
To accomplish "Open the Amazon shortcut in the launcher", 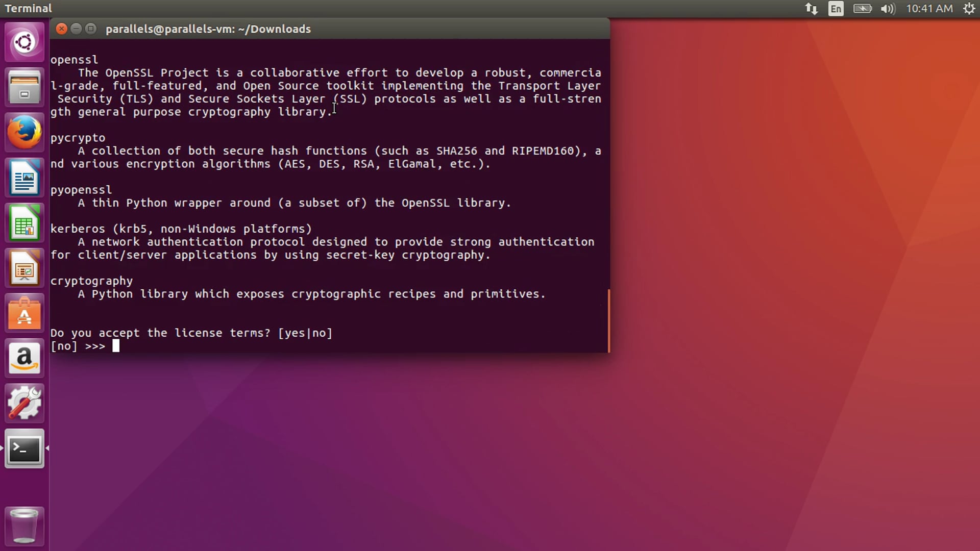I will point(24,358).
